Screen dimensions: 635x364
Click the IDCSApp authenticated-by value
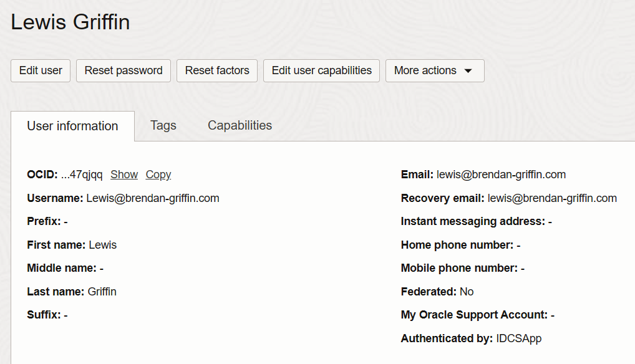tap(519, 338)
